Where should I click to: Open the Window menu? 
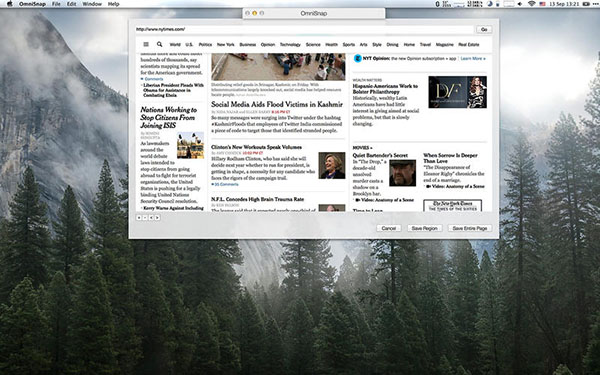pyautogui.click(x=92, y=4)
